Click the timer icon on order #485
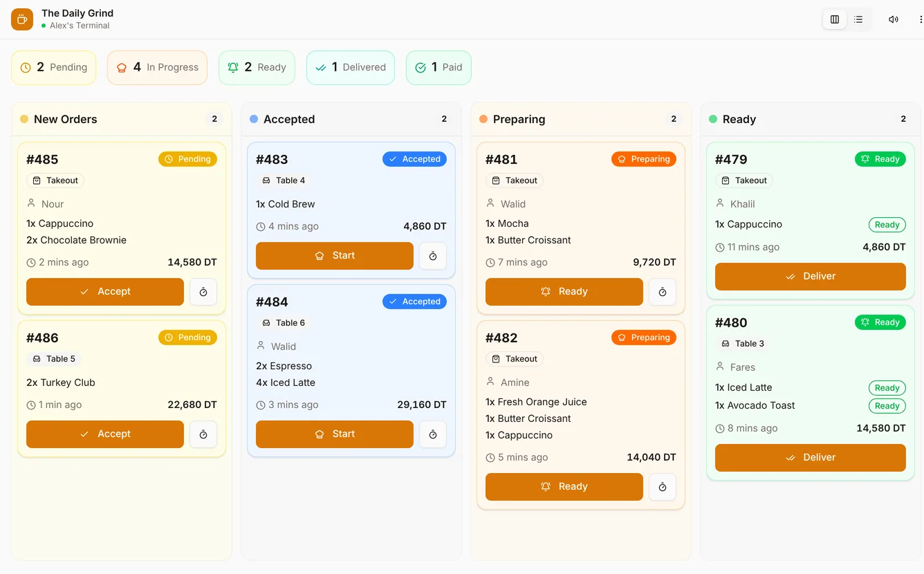Image resolution: width=924 pixels, height=574 pixels. pos(203,292)
